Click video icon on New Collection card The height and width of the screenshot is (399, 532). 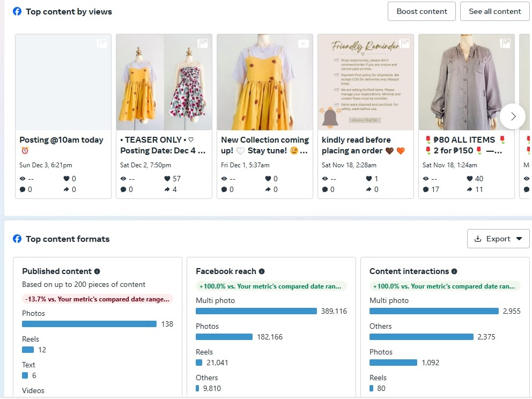tap(304, 43)
